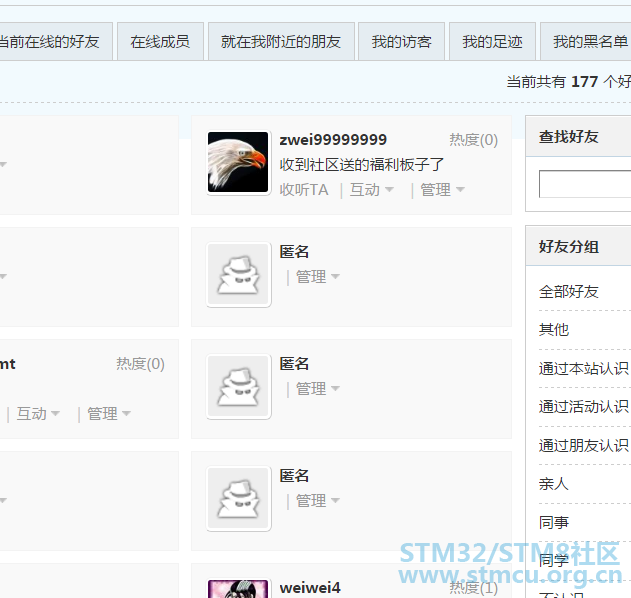
Task: Select the 就在我附近的朋友 tab
Action: point(281,41)
